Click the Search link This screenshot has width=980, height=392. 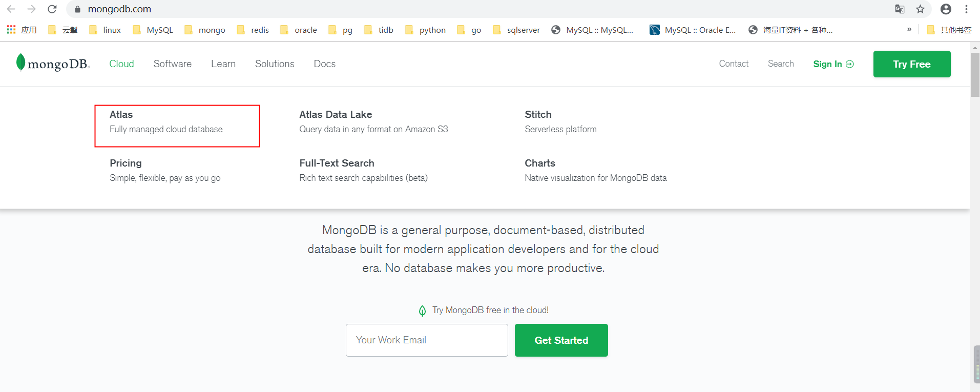point(781,64)
